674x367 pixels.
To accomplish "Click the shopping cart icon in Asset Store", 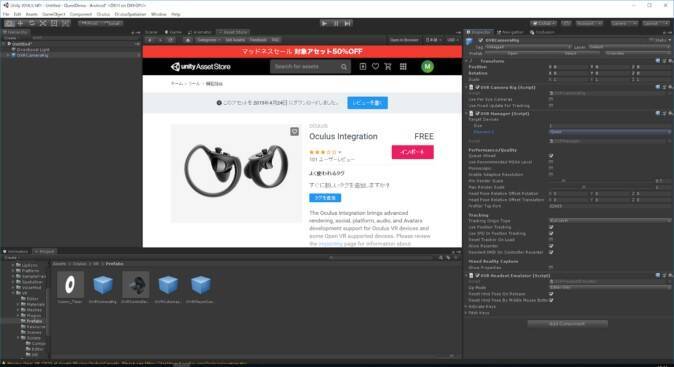I will pos(388,67).
